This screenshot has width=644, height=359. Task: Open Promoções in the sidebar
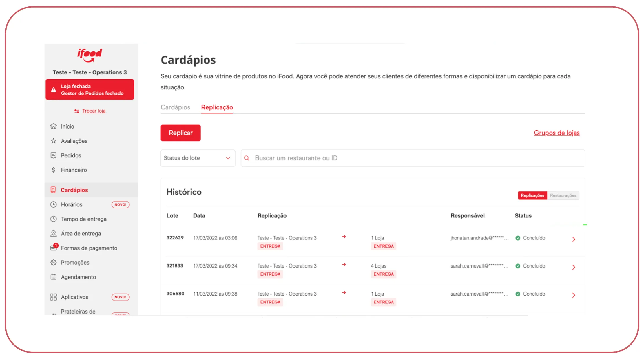[75, 262]
